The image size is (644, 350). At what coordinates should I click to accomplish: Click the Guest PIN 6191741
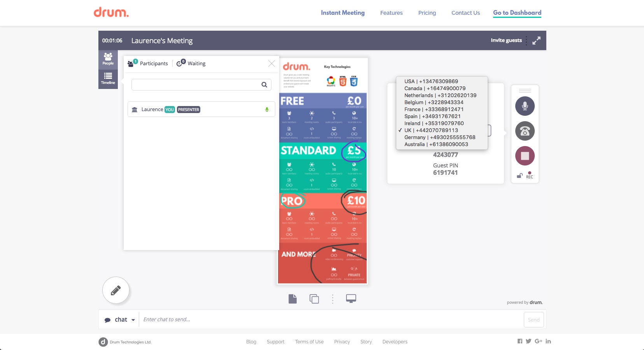click(x=446, y=172)
